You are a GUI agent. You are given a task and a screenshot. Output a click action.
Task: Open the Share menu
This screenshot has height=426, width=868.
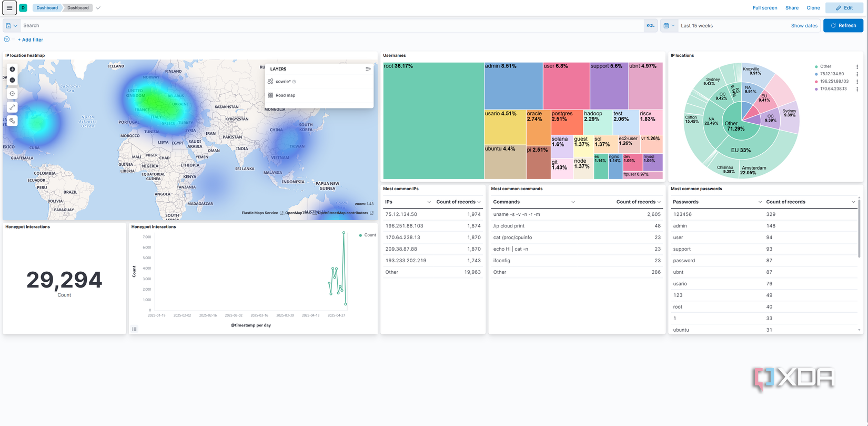click(x=792, y=8)
